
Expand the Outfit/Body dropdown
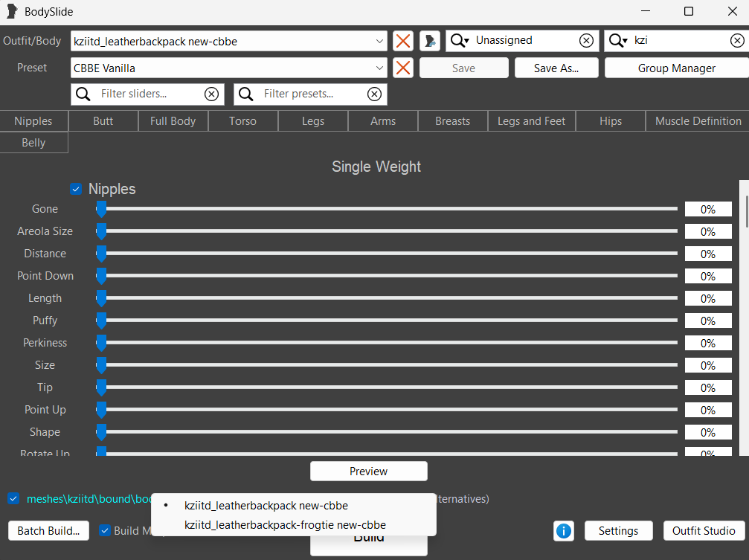click(379, 41)
